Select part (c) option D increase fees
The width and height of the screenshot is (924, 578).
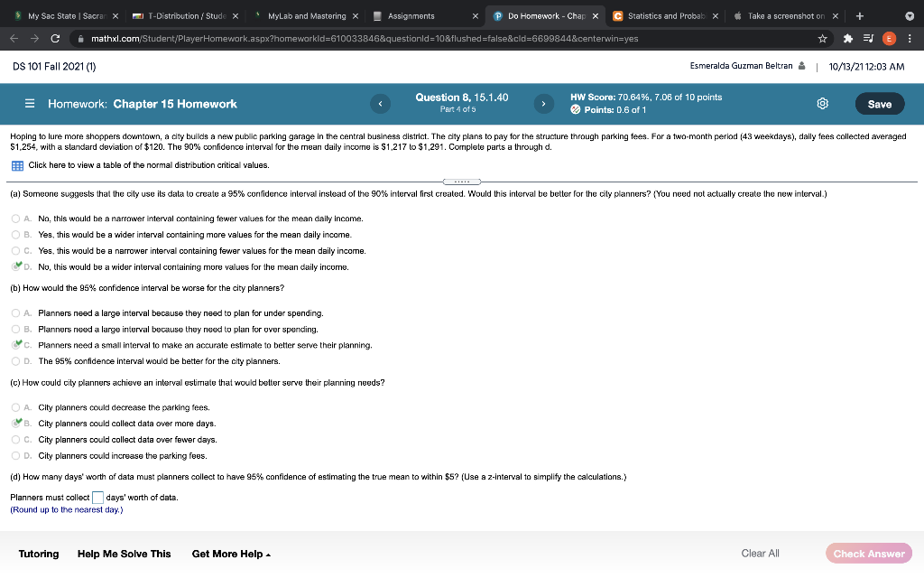tap(16, 455)
